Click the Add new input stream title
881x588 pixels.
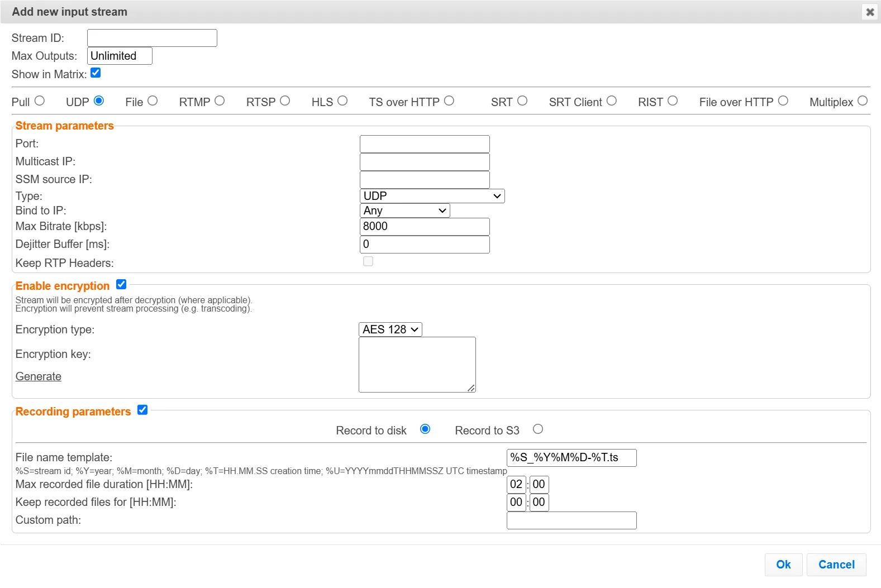click(70, 12)
